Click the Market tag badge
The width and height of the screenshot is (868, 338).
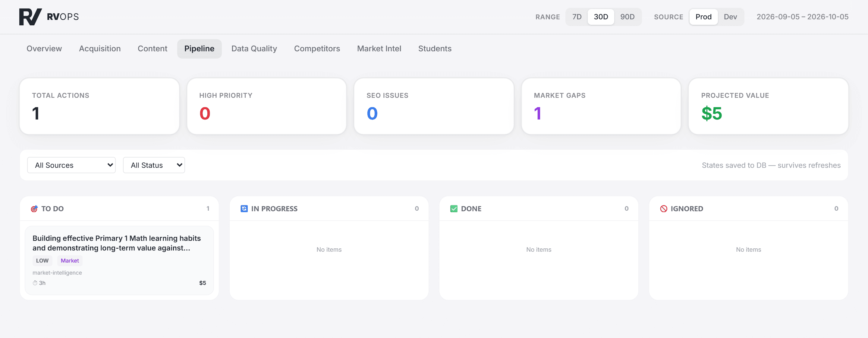pos(70,261)
